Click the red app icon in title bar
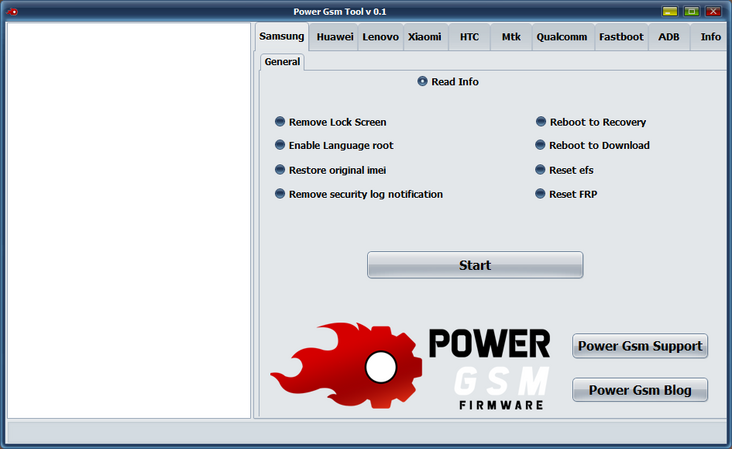Viewport: 732px width, 449px height. 13,12
